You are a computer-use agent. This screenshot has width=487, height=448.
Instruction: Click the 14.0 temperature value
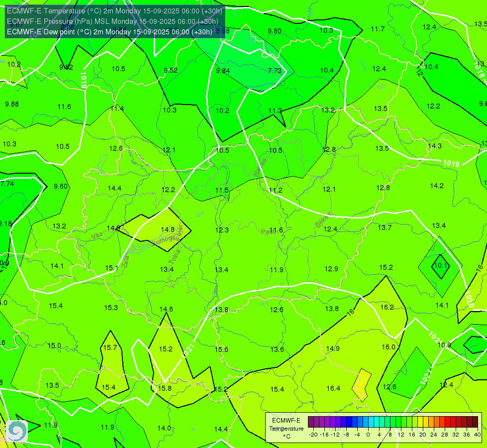click(x=164, y=428)
